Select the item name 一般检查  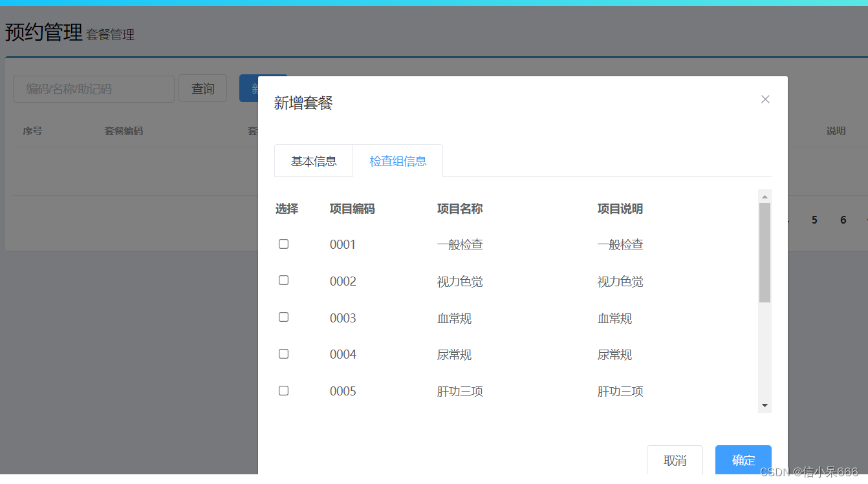tap(460, 244)
